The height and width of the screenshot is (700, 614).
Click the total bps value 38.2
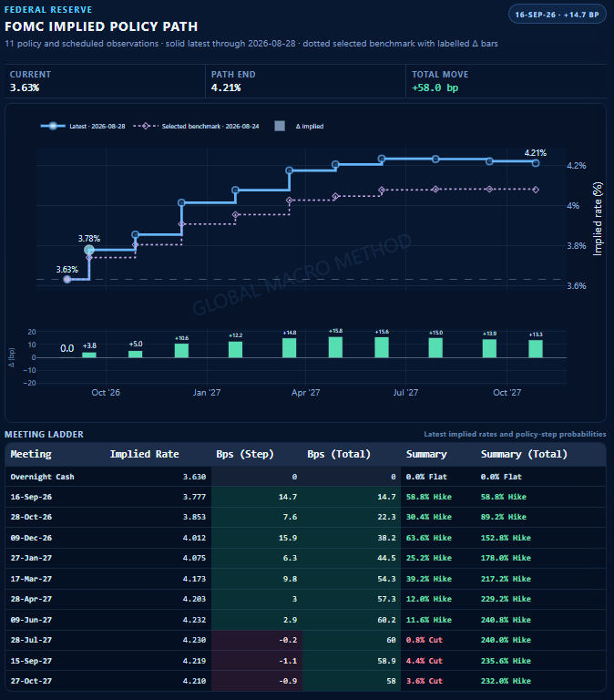click(386, 538)
